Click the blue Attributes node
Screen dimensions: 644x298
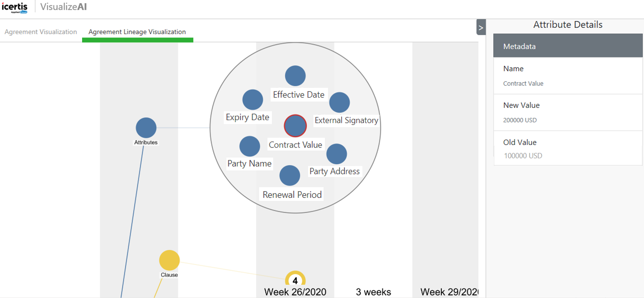[146, 128]
